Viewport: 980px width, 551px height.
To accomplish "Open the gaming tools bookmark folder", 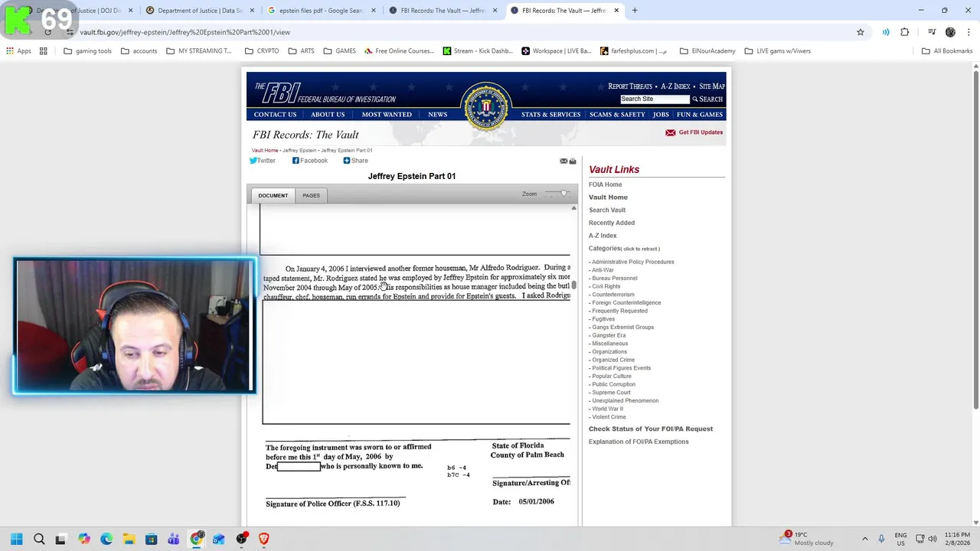I will pyautogui.click(x=87, y=51).
